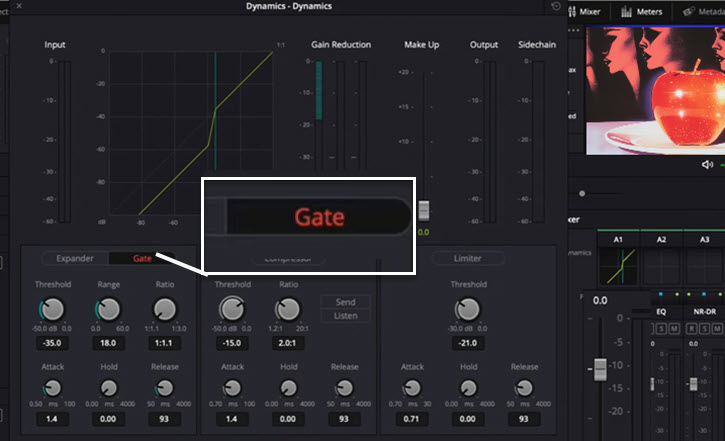Click the Limiter Attack knob
This screenshot has height=441, width=725.
[x=412, y=388]
